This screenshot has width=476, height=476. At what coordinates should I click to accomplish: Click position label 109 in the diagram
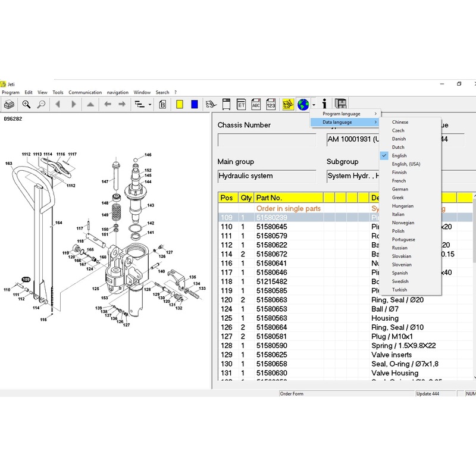(x=26, y=279)
